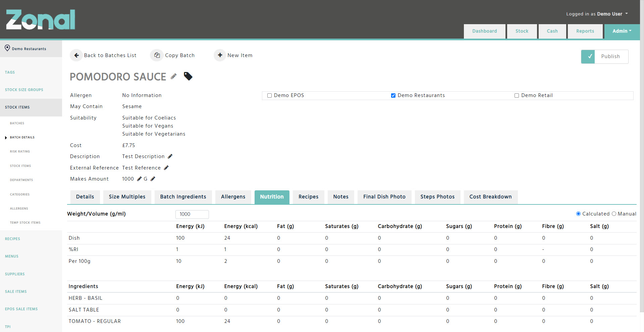Open Batches in the sidebar
Image resolution: width=644 pixels, height=332 pixels.
click(x=17, y=123)
